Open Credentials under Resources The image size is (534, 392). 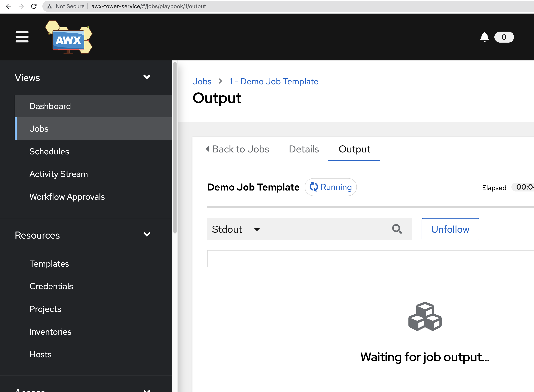pyautogui.click(x=93, y=286)
